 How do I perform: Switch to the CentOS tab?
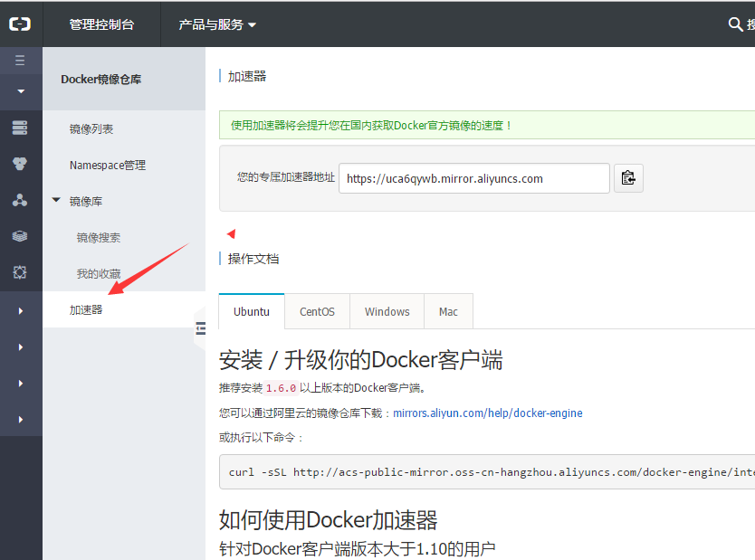tap(317, 312)
